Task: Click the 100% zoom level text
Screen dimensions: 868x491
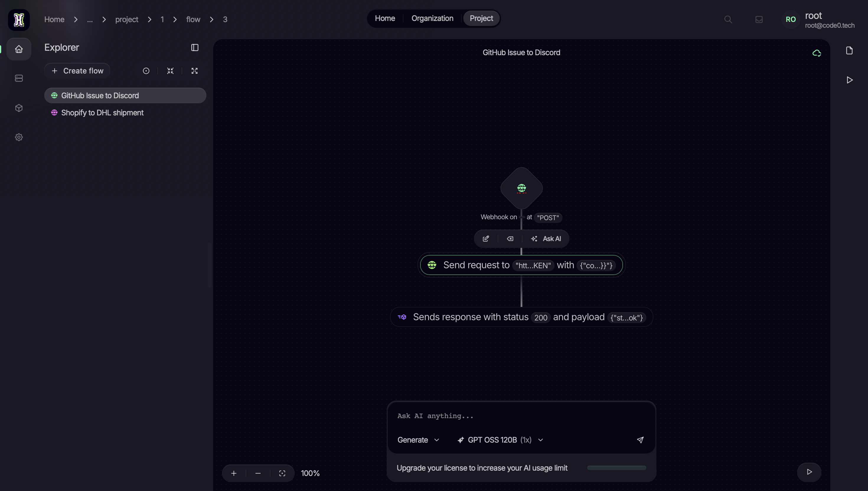Action: tap(310, 474)
